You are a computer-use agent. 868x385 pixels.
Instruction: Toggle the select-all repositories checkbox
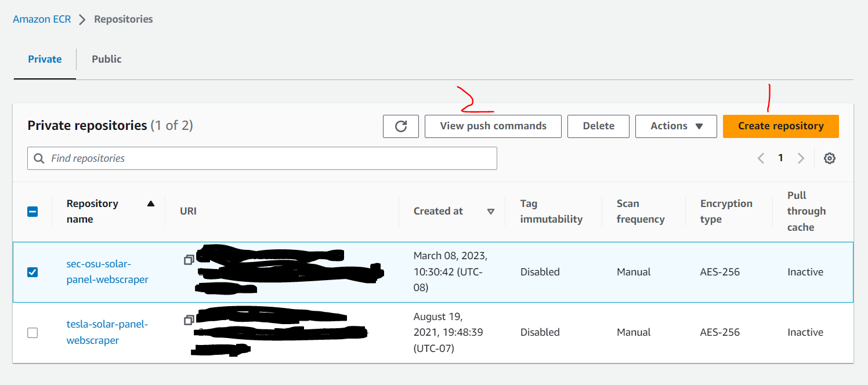[x=32, y=212]
